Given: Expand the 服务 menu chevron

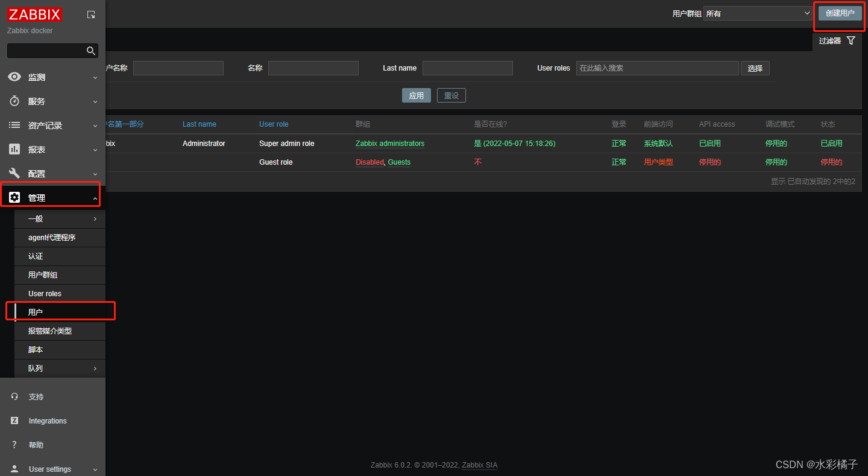Looking at the screenshot, I should pyautogui.click(x=95, y=101).
